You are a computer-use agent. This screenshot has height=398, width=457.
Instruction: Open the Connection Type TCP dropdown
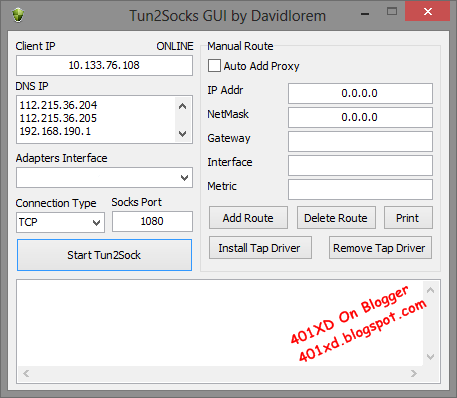pyautogui.click(x=60, y=222)
